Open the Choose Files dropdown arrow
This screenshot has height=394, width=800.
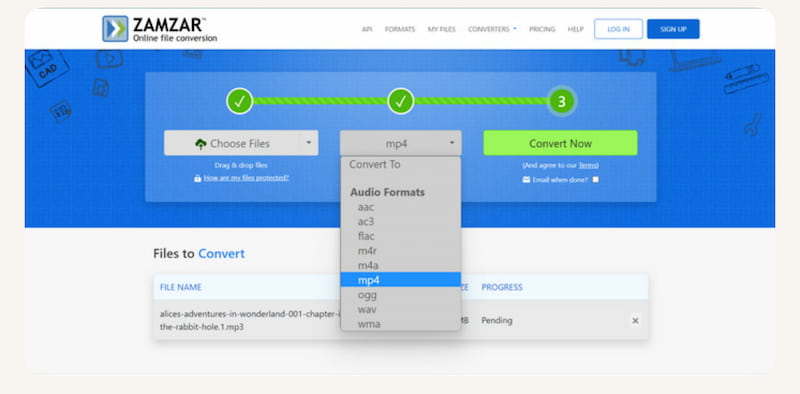(x=308, y=143)
